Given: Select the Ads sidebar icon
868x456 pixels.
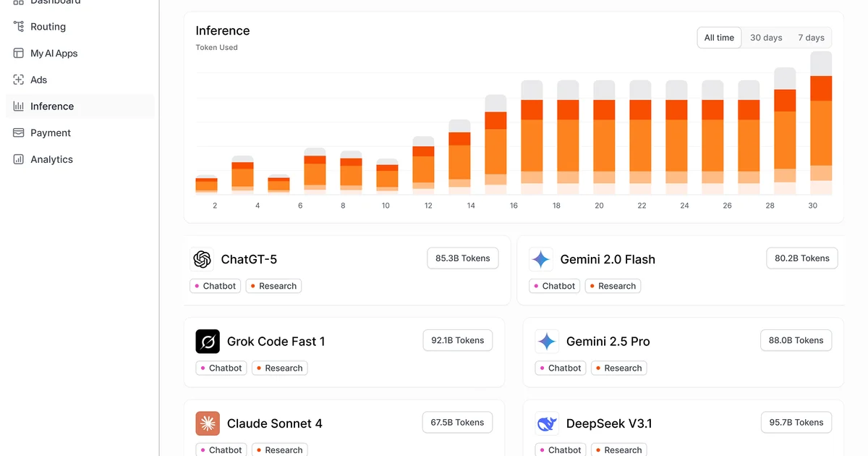Looking at the screenshot, I should [x=19, y=80].
